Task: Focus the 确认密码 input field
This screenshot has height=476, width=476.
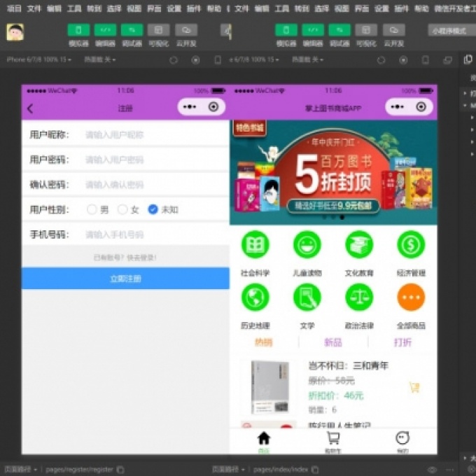Action: [155, 185]
